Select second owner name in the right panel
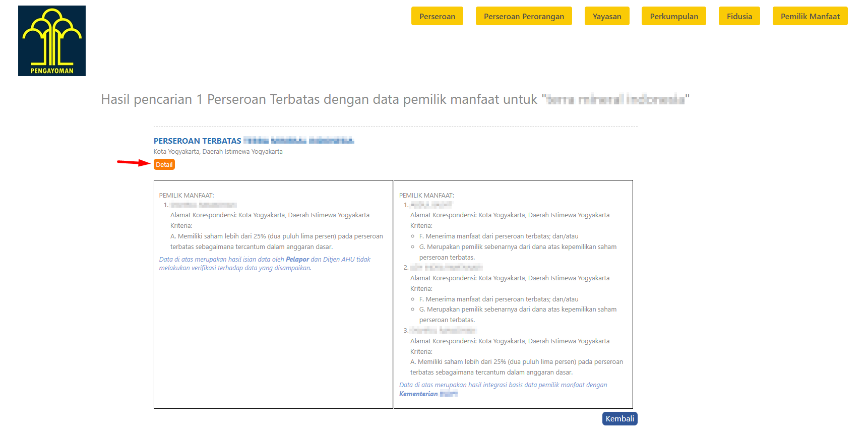This screenshot has height=433, width=868. coord(447,268)
